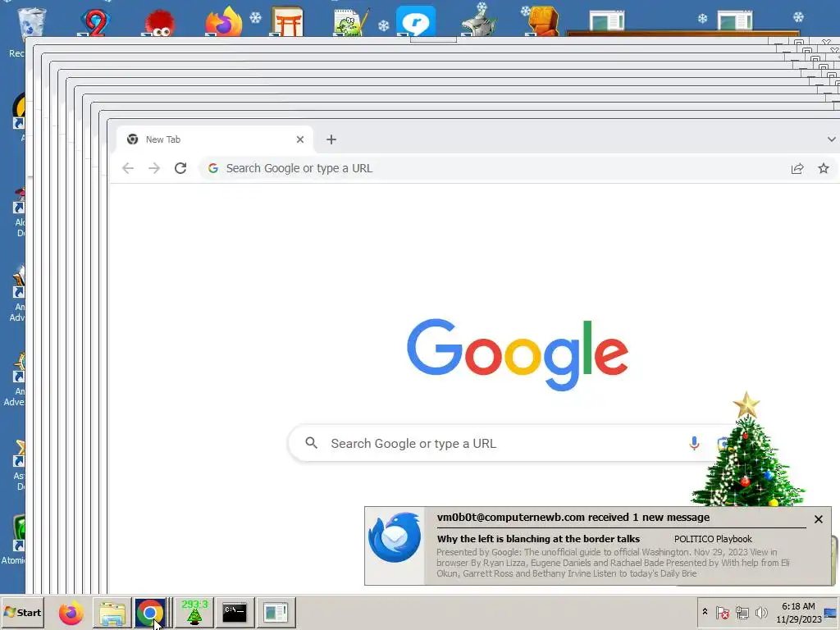Open a new tab with plus button
Image resolution: width=840 pixels, height=630 pixels.
(x=331, y=139)
